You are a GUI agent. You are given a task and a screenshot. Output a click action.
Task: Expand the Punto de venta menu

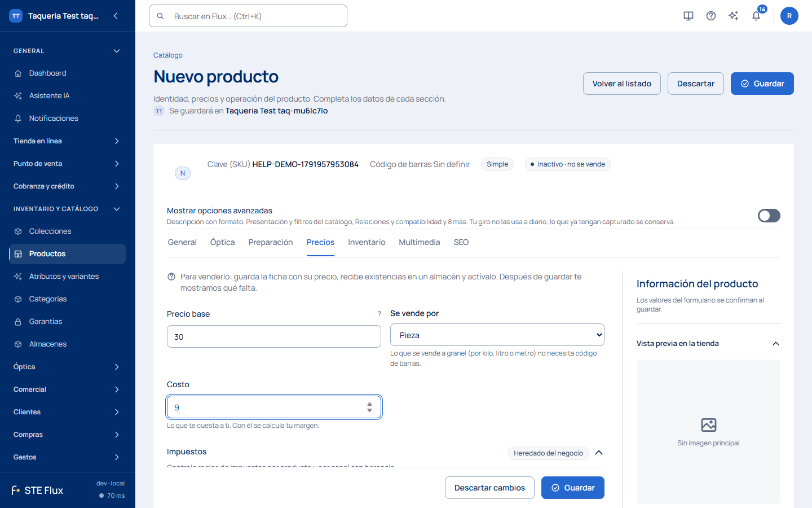67,164
